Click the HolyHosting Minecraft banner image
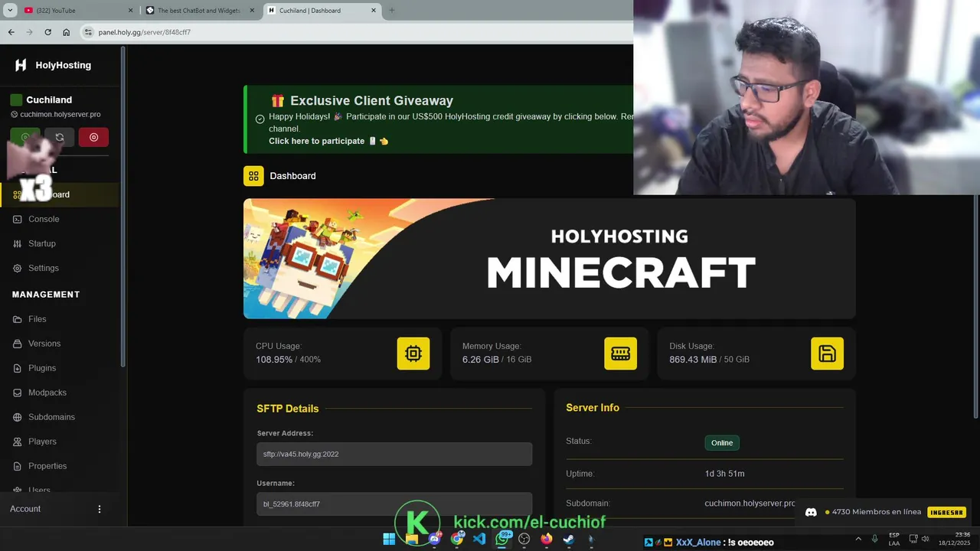Screen dimensions: 980x551 (x=549, y=259)
